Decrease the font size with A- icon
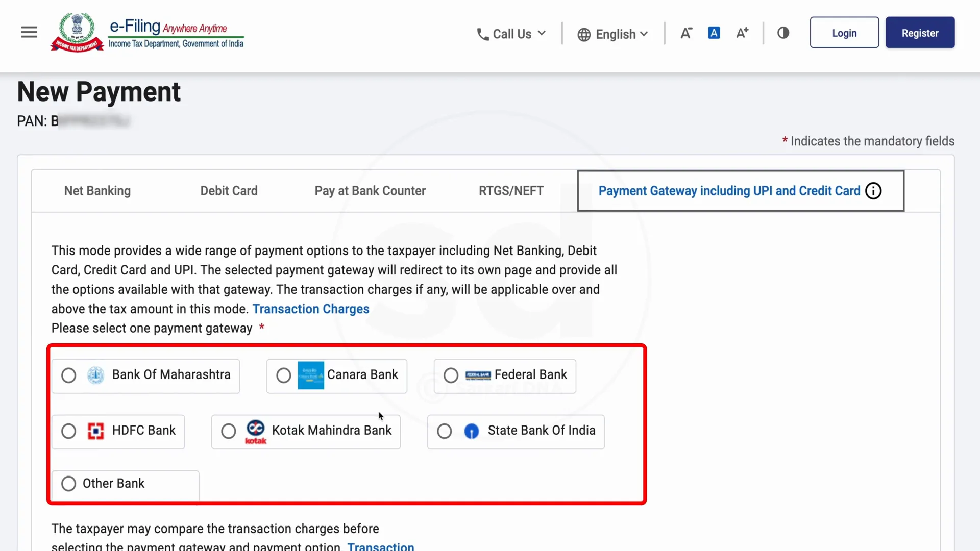980x551 pixels. pyautogui.click(x=686, y=33)
